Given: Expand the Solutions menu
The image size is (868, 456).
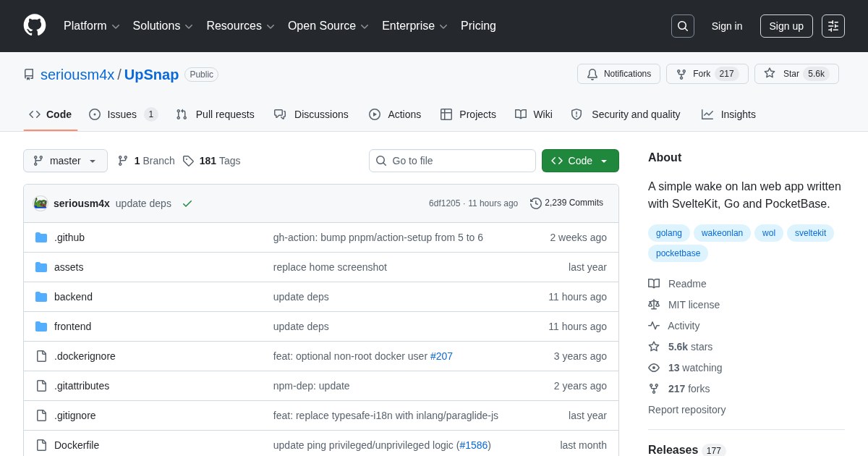Looking at the screenshot, I should click(x=163, y=26).
